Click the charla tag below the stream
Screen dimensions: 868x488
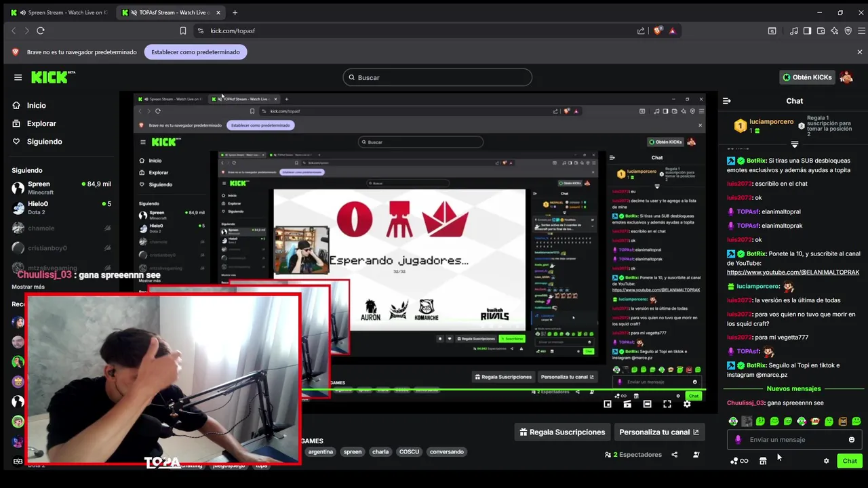click(380, 452)
